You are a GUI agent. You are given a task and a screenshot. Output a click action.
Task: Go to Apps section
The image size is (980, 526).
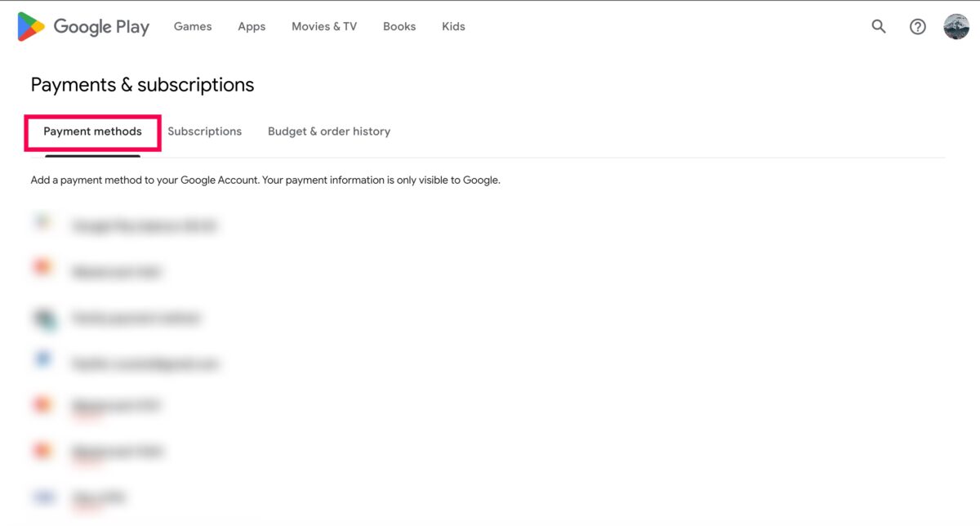coord(252,26)
